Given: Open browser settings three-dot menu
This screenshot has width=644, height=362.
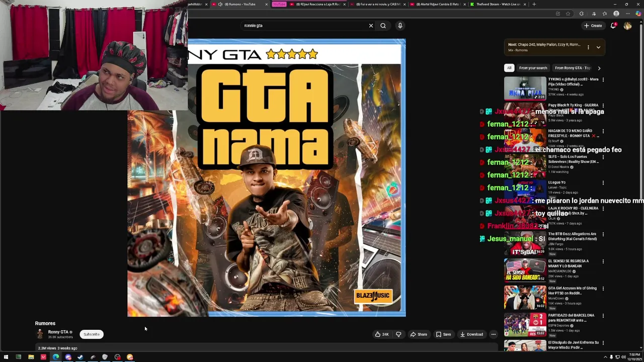Looking at the screenshot, I should tap(627, 14).
